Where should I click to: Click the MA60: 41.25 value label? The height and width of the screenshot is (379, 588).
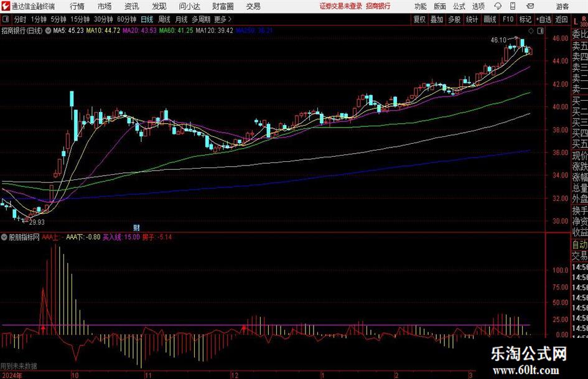coord(176,30)
